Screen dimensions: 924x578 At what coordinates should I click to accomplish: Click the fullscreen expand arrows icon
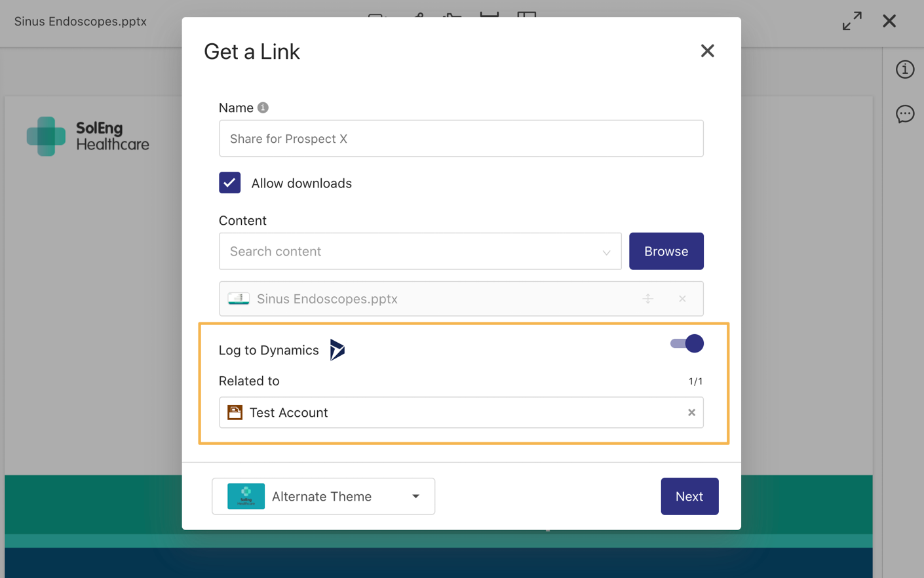click(x=851, y=21)
